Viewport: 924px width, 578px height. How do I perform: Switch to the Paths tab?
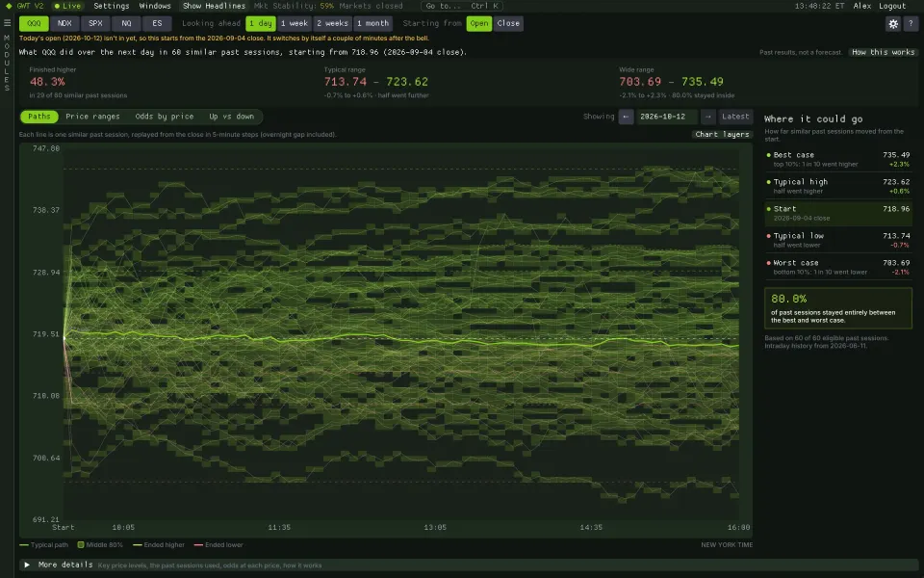[x=39, y=117]
